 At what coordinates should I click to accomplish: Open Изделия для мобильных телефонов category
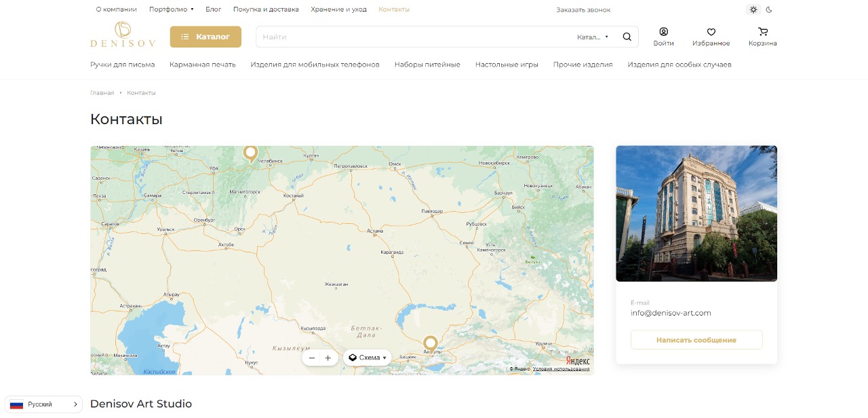[x=315, y=64]
